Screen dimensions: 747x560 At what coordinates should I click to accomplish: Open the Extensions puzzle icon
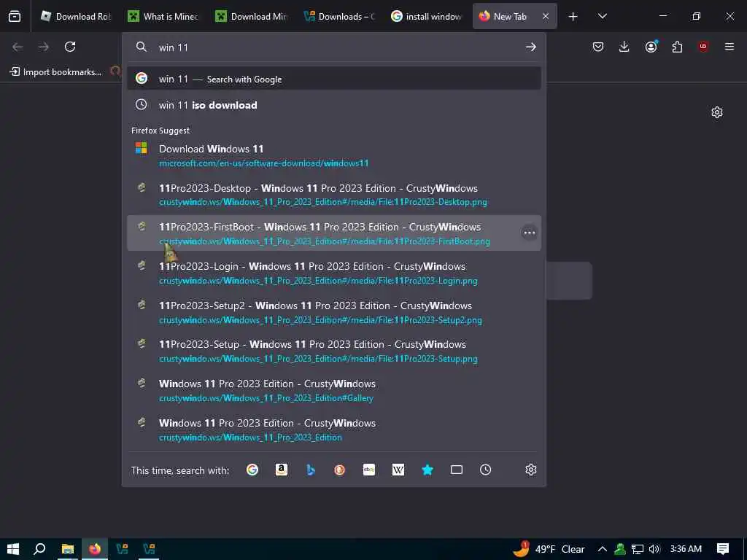[x=677, y=47]
